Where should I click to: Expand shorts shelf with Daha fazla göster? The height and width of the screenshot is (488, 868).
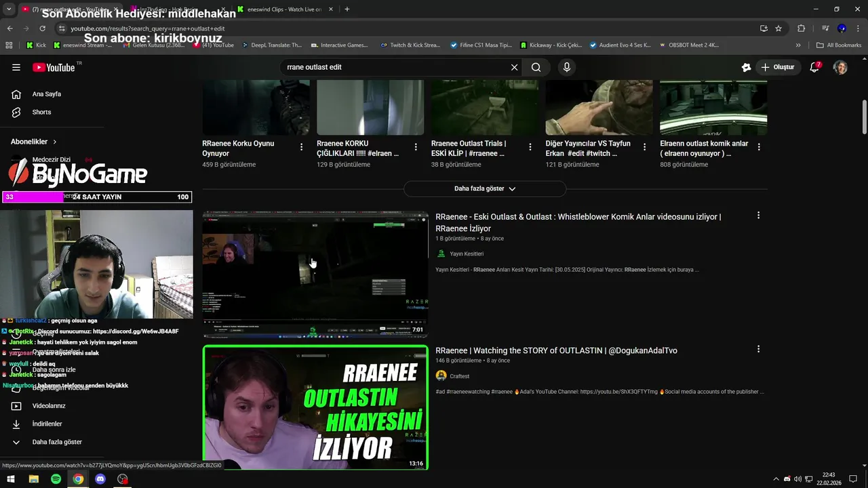[485, 188]
